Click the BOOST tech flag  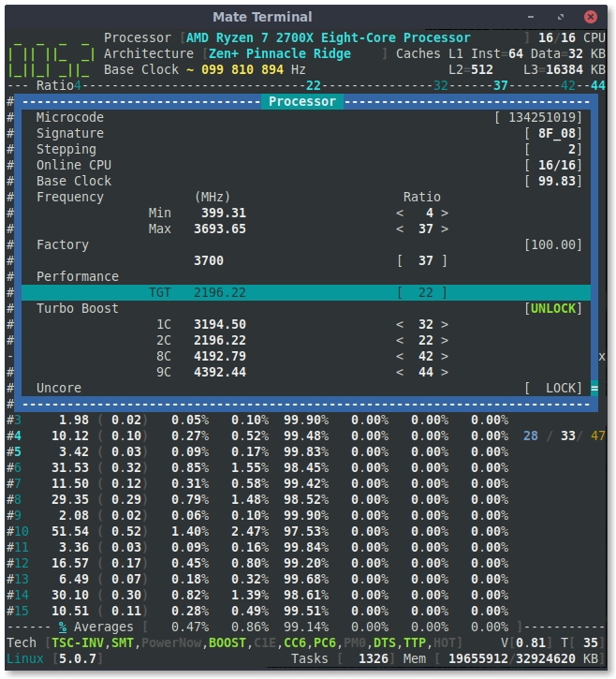pos(227,642)
